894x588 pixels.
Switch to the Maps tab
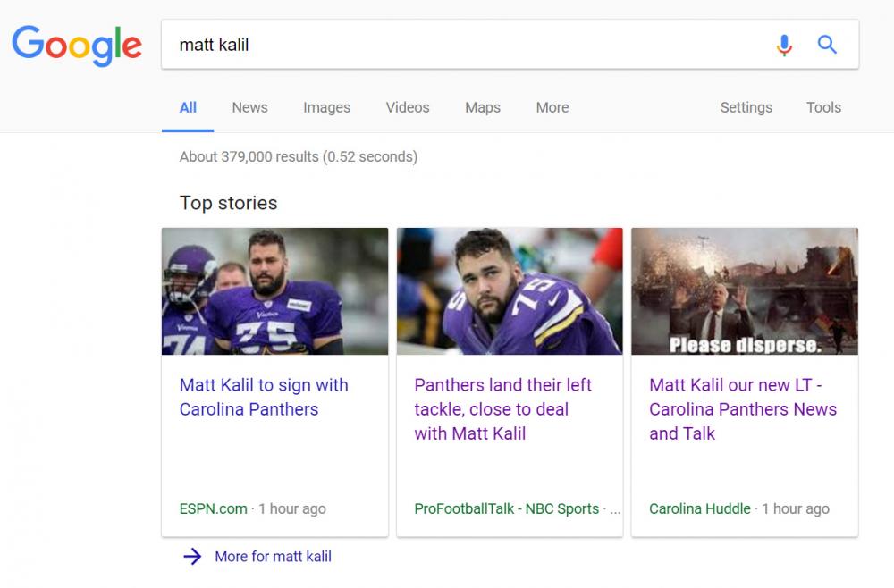(x=483, y=107)
